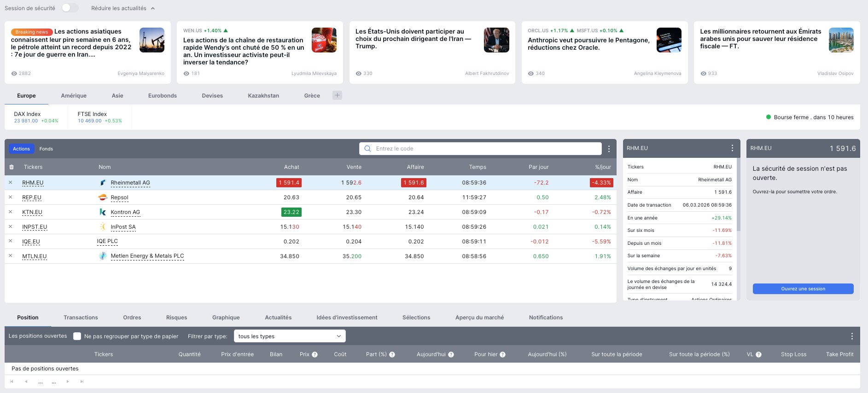Check Ne pas regrouper par type de papier
Viewport: 868px width, 393px height.
pyautogui.click(x=77, y=336)
